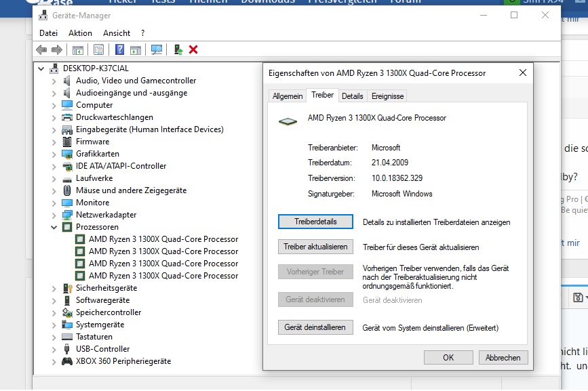Click the Prozessoren category chip icon
This screenshot has height=391, width=588.
click(67, 227)
